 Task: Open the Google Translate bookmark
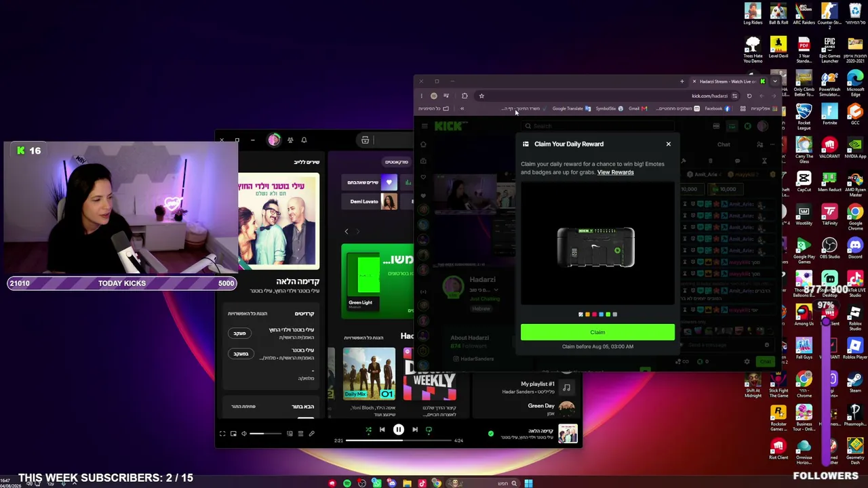coord(572,108)
